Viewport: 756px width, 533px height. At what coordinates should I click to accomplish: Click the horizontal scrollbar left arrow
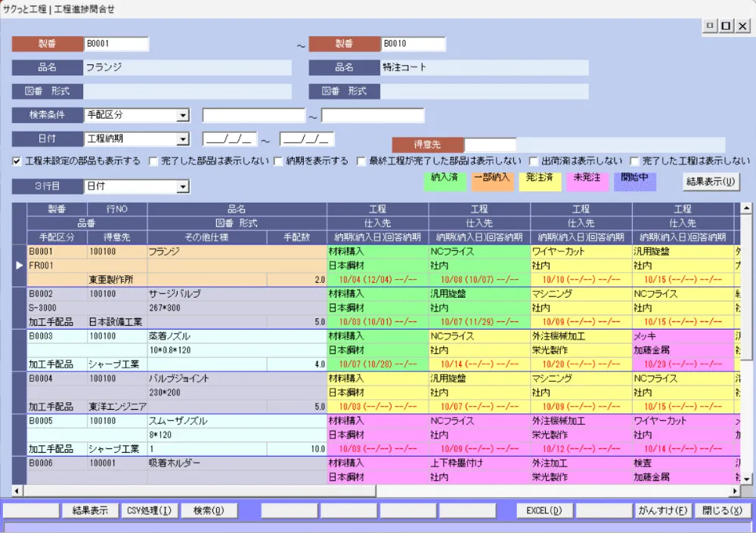[17, 491]
